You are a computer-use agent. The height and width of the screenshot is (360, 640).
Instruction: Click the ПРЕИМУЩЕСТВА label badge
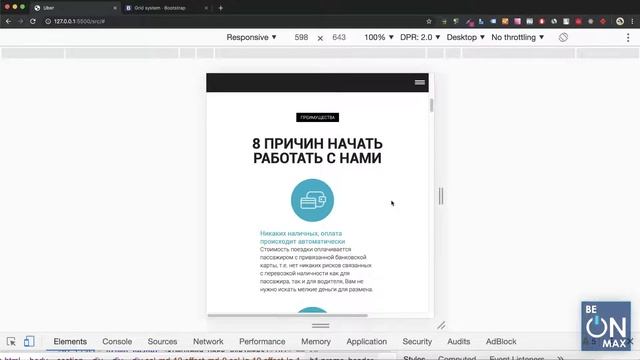318,118
